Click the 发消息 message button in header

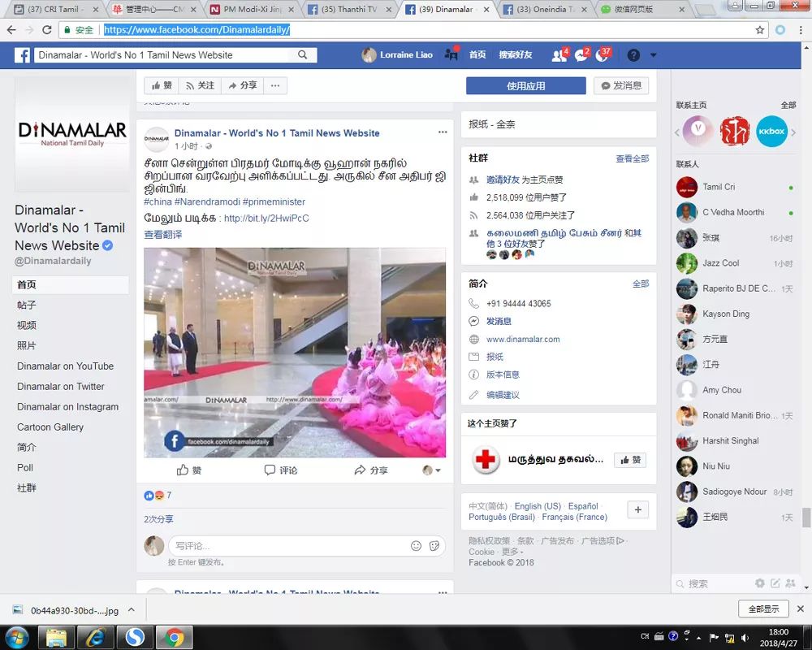(621, 86)
